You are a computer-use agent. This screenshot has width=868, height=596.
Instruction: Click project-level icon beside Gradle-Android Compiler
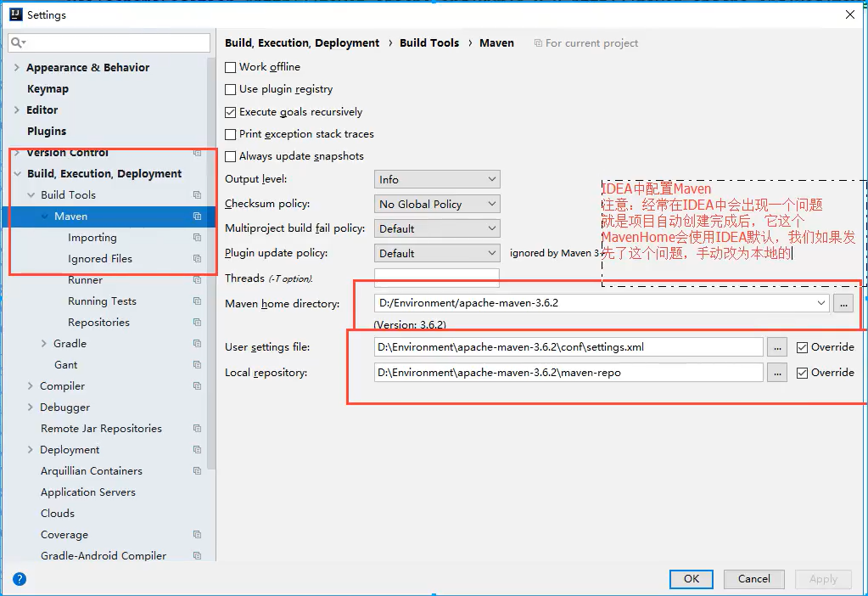pyautogui.click(x=197, y=555)
